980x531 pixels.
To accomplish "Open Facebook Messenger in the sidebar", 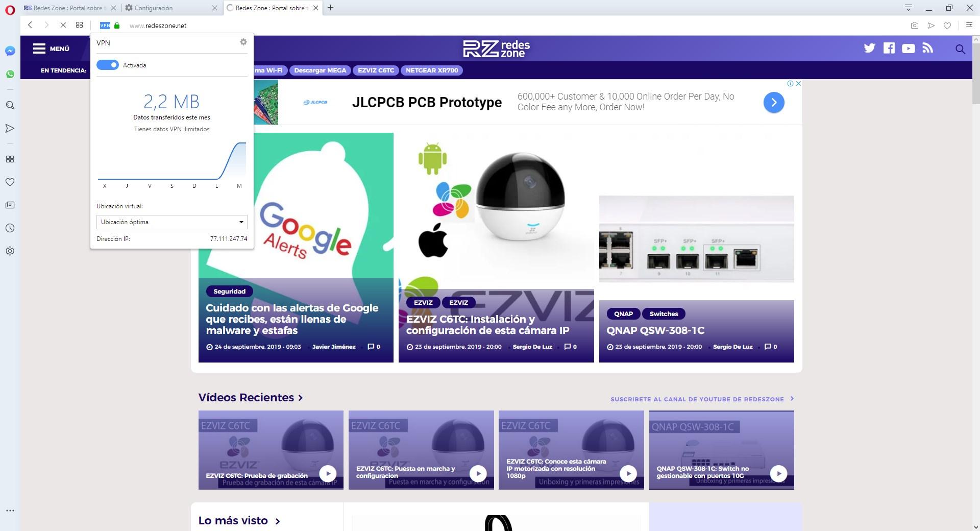I will [x=10, y=51].
